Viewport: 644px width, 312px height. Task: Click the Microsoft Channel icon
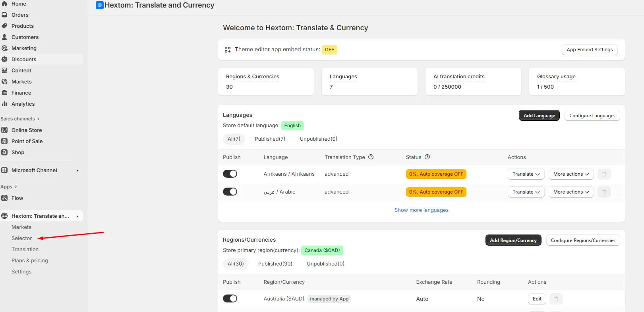4,170
